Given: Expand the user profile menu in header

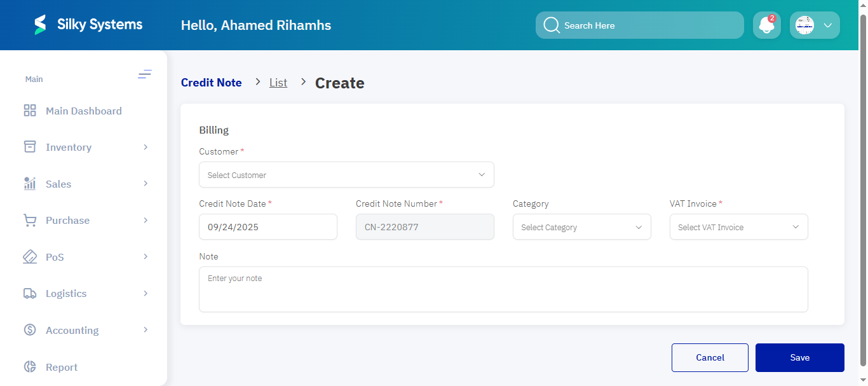Looking at the screenshot, I should point(828,25).
